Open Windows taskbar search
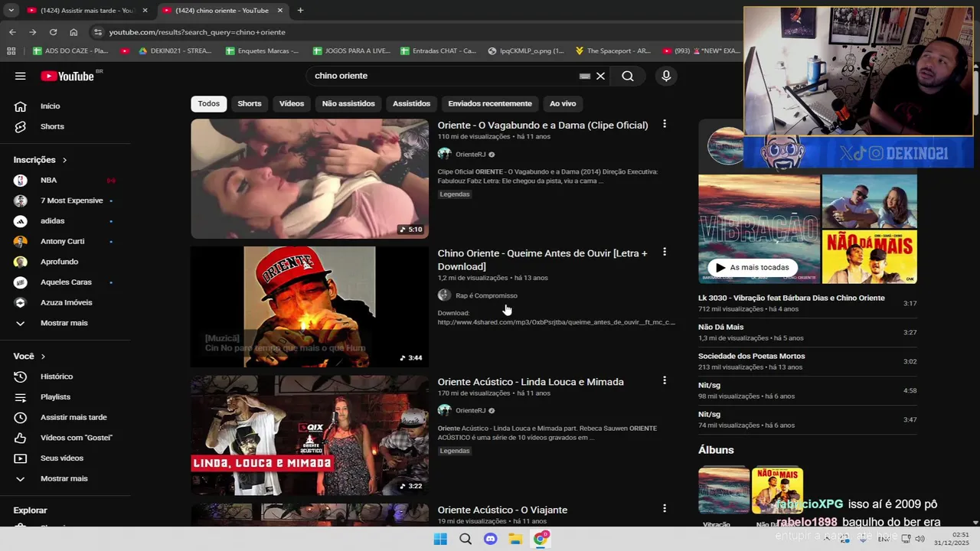The height and width of the screenshot is (551, 980). click(465, 539)
